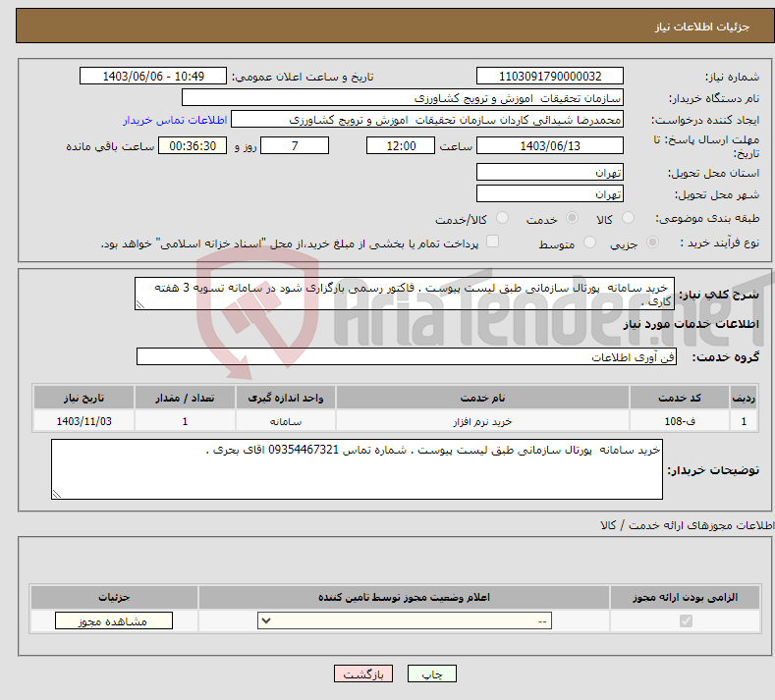Screen dimensions: 775x700
Task: Click the تاریخ نیاز column header
Action: [x=84, y=398]
